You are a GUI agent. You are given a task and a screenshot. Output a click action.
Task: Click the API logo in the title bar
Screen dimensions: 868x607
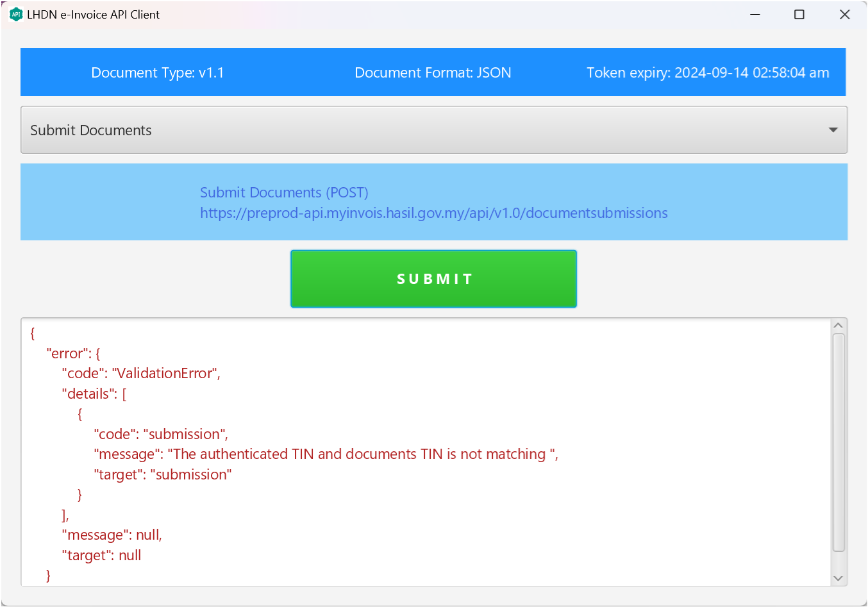click(x=16, y=14)
